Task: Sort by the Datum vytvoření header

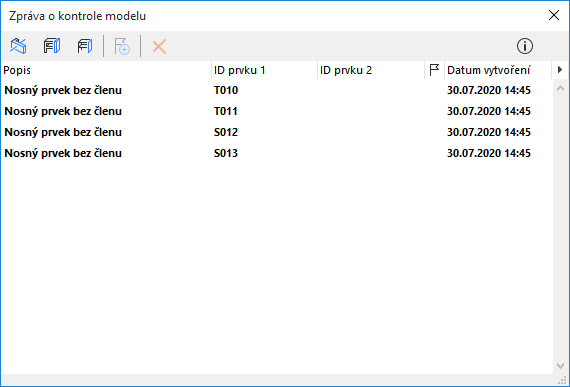Action: coord(498,70)
